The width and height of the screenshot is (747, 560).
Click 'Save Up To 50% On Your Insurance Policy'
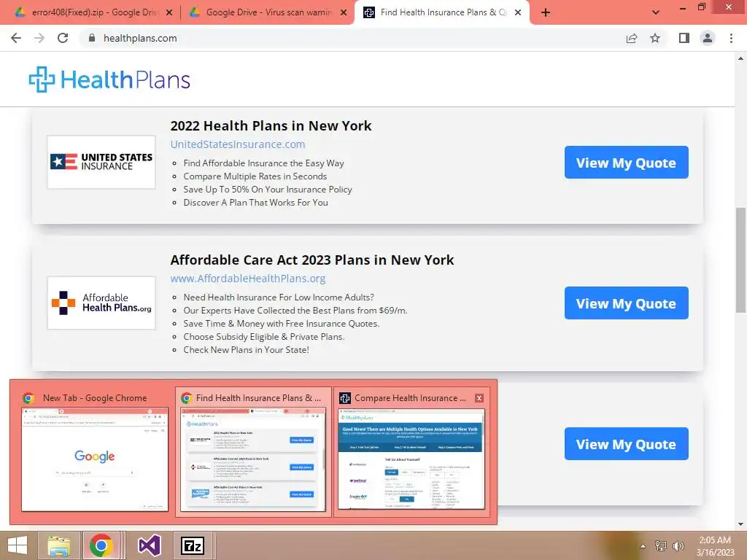[x=268, y=190]
